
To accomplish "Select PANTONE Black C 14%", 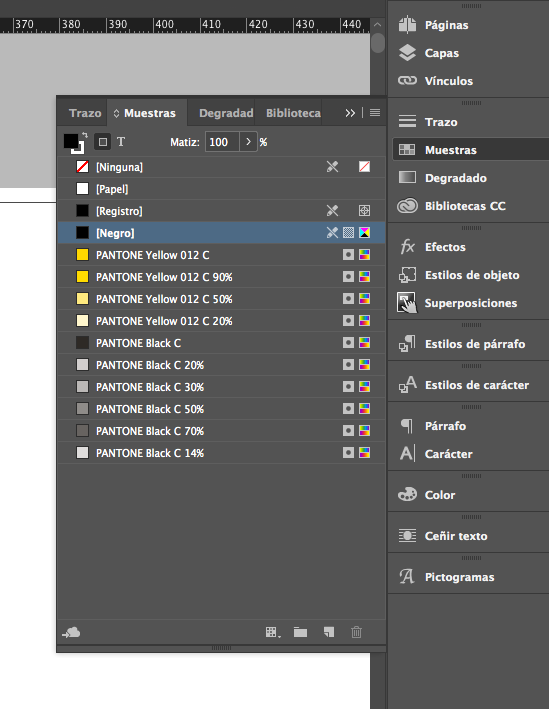I will coord(222,453).
